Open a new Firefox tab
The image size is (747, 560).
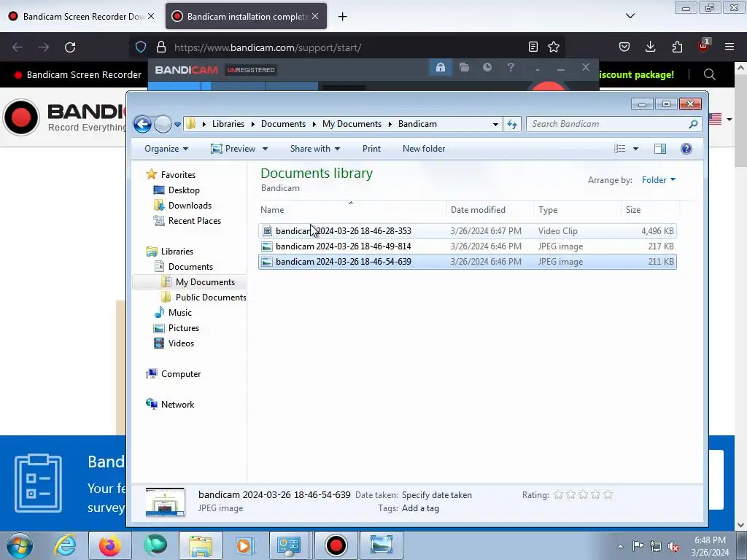point(342,16)
